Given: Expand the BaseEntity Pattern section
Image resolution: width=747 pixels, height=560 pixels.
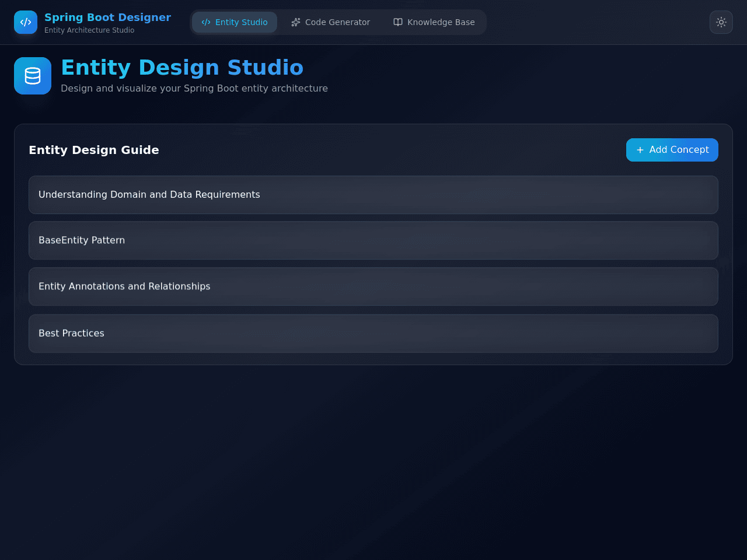Looking at the screenshot, I should [373, 240].
